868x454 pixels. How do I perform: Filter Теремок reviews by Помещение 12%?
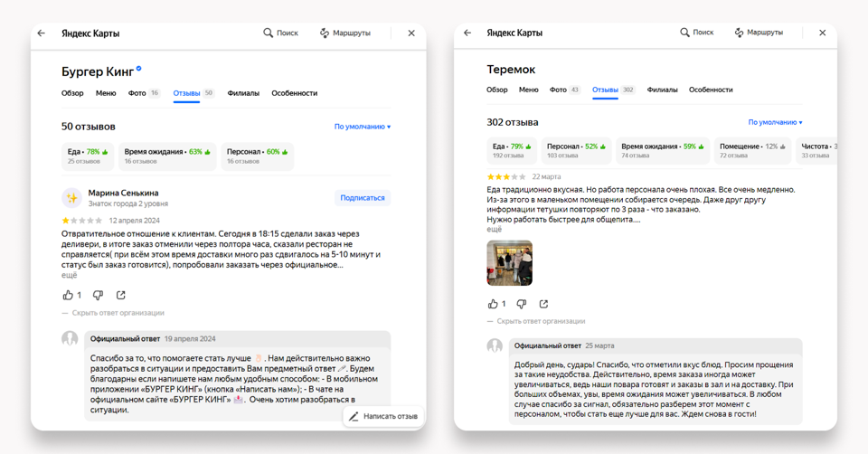click(x=752, y=151)
